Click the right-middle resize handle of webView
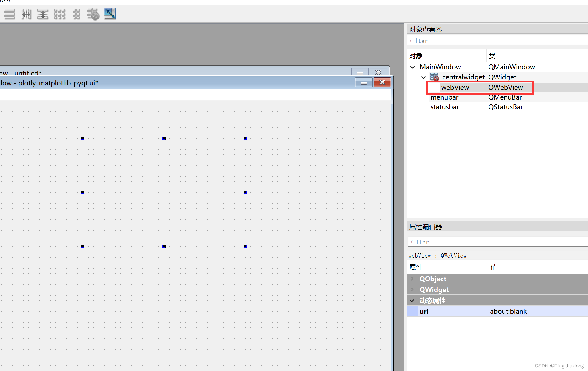Viewport: 588px width, 371px height. [x=245, y=193]
